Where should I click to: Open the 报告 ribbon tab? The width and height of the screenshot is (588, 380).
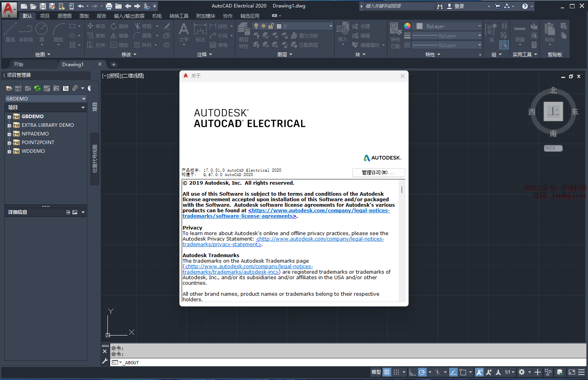point(102,16)
